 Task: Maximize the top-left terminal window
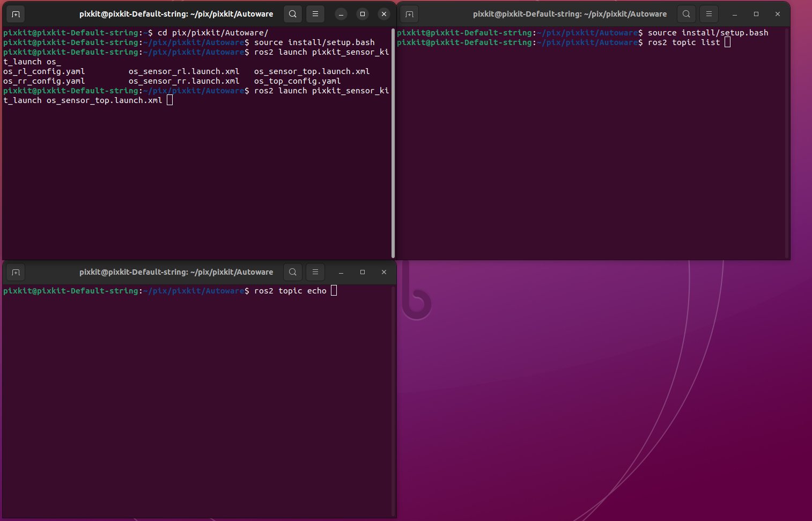pyautogui.click(x=363, y=14)
